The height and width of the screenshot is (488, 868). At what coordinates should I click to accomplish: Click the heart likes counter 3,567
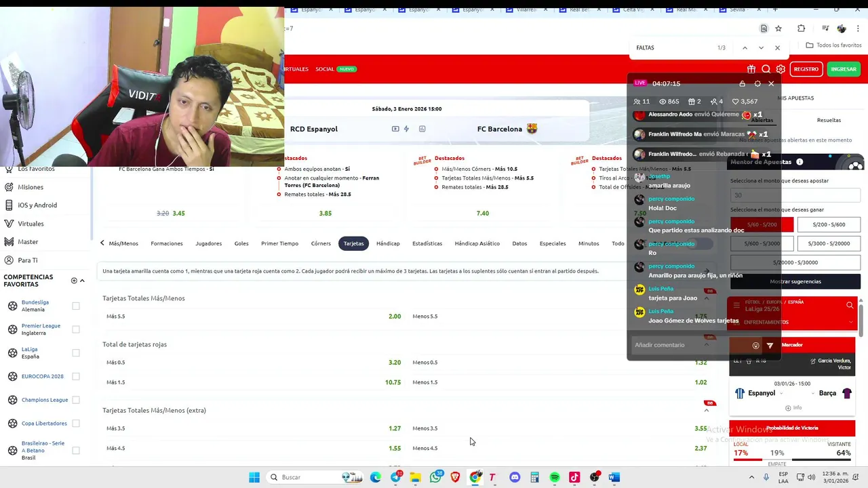[x=745, y=102]
